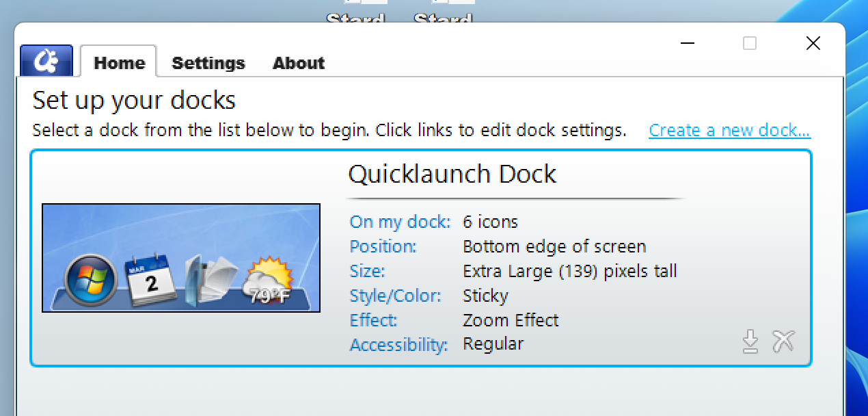Switch to the Home tab
The image size is (868, 416).
click(x=119, y=63)
